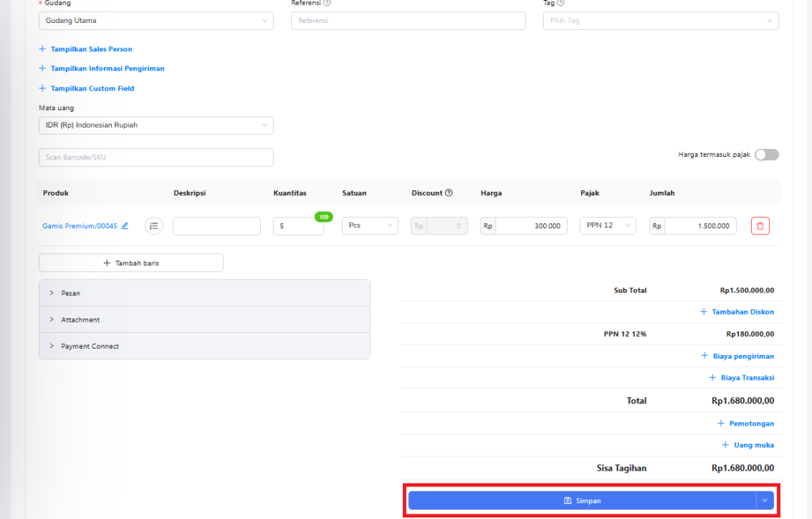Click the Referensi help question icon
Viewport: 812px width, 519px height.
click(x=327, y=2)
